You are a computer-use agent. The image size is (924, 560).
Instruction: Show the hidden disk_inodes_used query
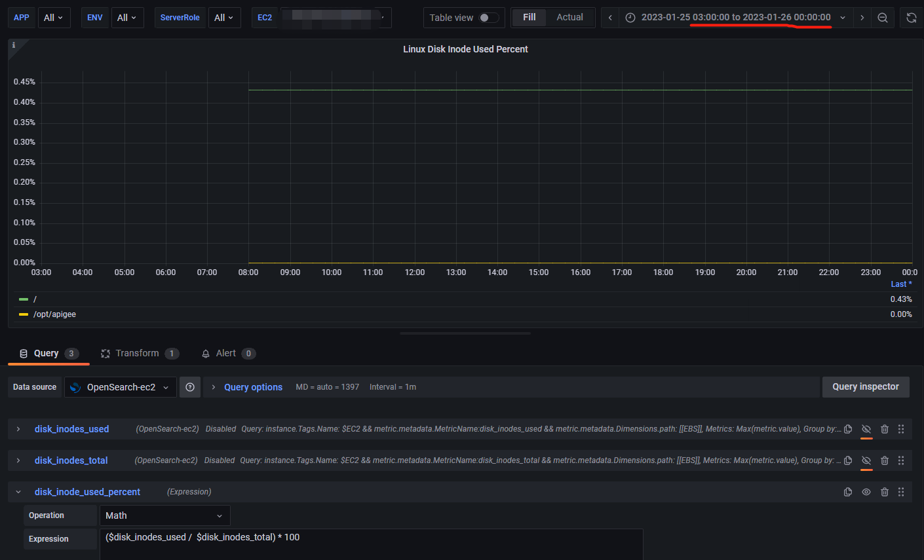(x=866, y=429)
